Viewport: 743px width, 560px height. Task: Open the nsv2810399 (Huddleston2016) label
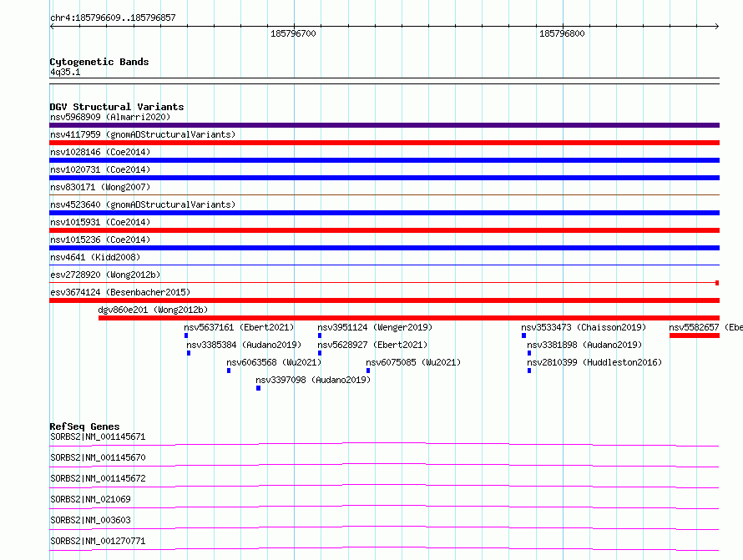(x=594, y=362)
